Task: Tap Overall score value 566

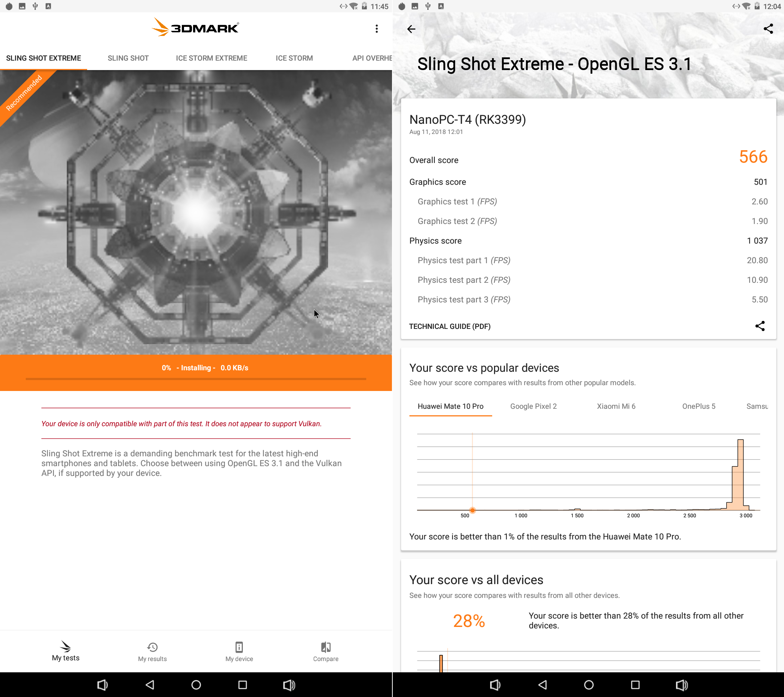Action: click(753, 157)
